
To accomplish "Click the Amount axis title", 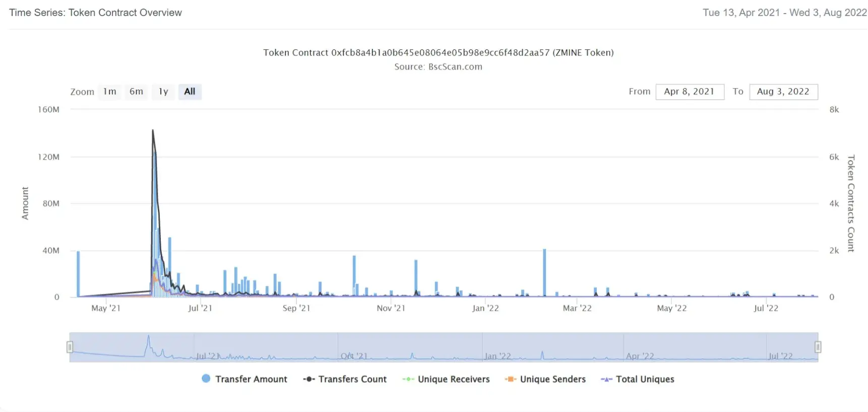I will [x=25, y=203].
